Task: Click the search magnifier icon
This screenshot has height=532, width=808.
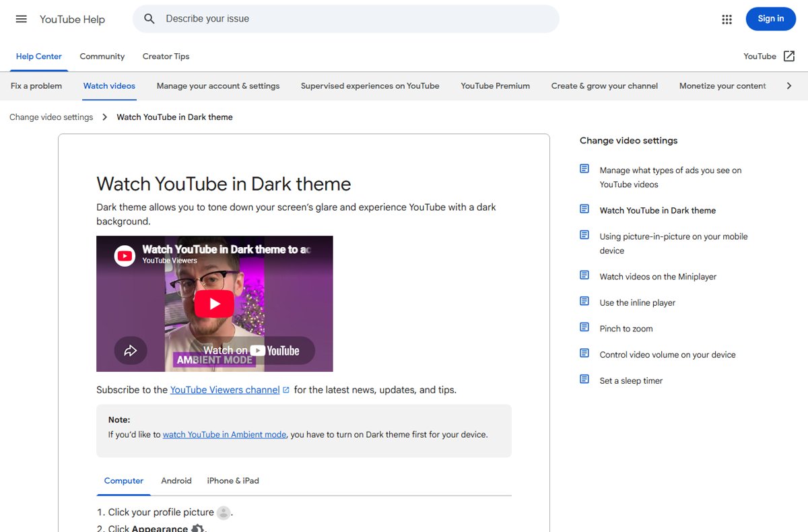Action: point(149,19)
